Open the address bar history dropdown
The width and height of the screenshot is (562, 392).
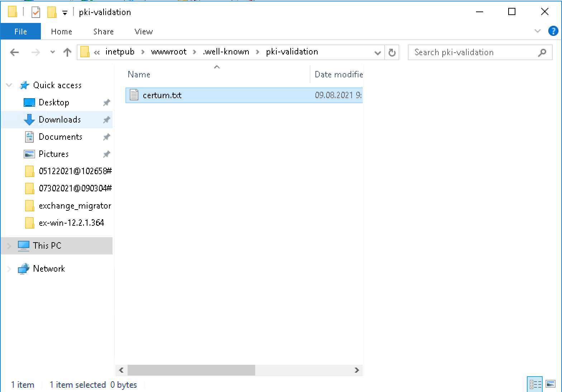[x=377, y=53]
